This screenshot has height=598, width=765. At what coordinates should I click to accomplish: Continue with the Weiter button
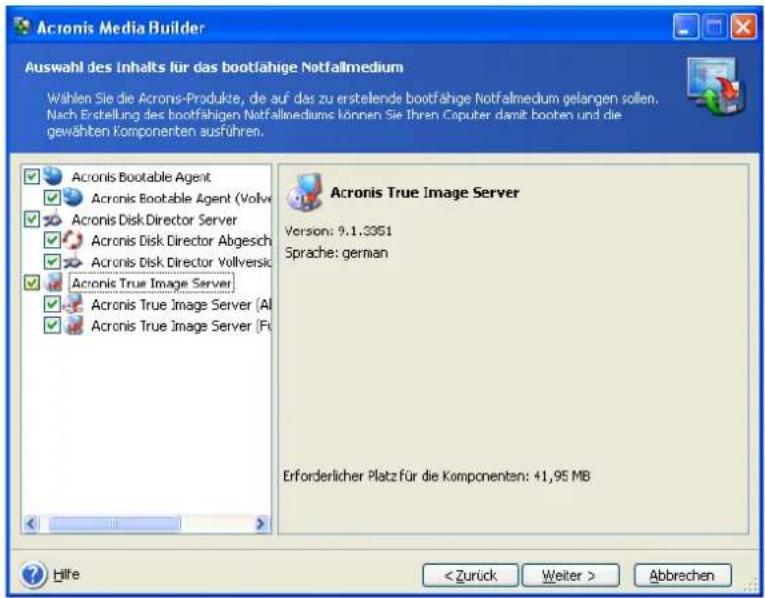click(570, 576)
